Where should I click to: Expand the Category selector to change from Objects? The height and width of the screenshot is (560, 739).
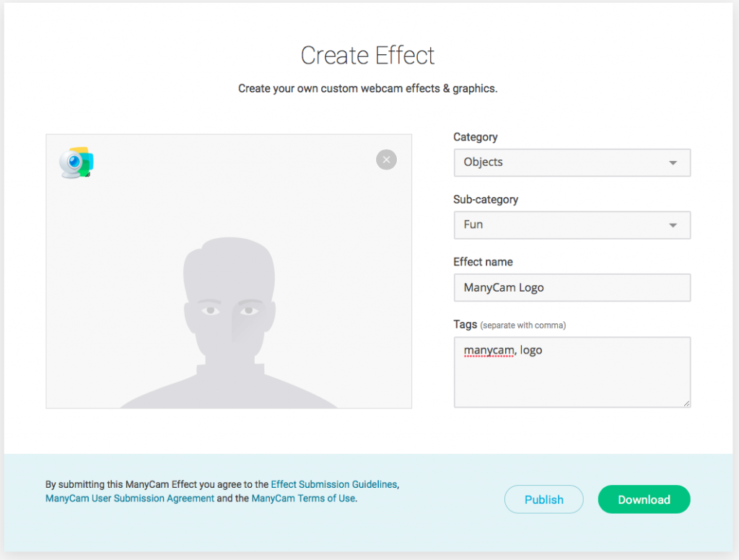pos(572,162)
